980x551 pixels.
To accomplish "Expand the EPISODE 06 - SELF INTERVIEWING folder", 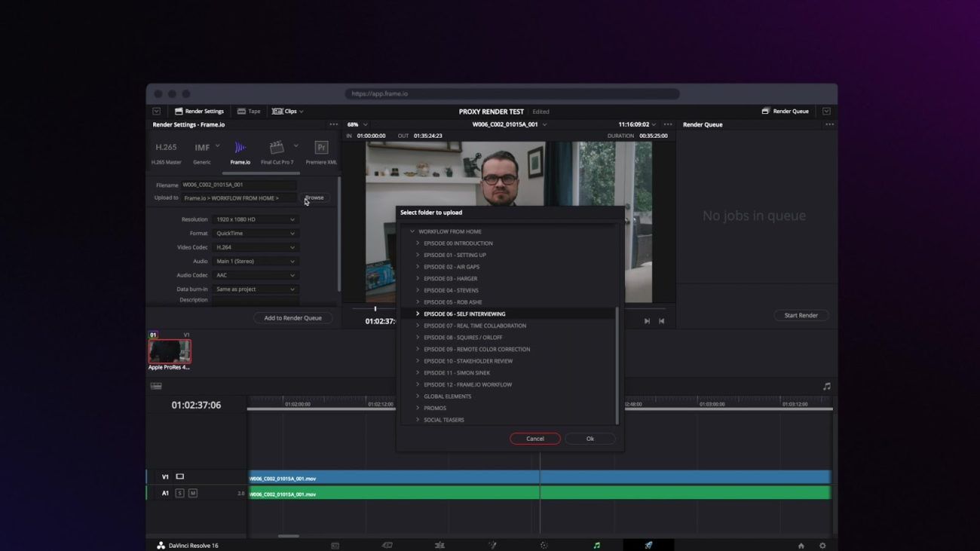I will click(418, 314).
